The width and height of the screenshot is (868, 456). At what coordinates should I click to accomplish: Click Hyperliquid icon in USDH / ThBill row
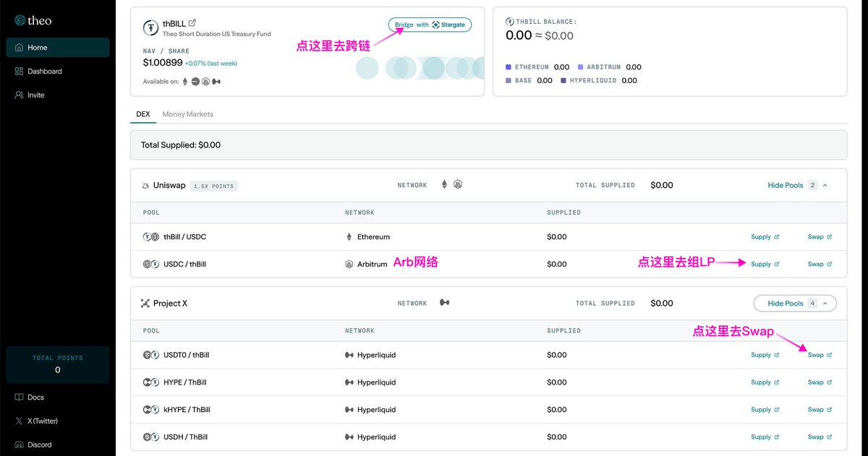[349, 437]
